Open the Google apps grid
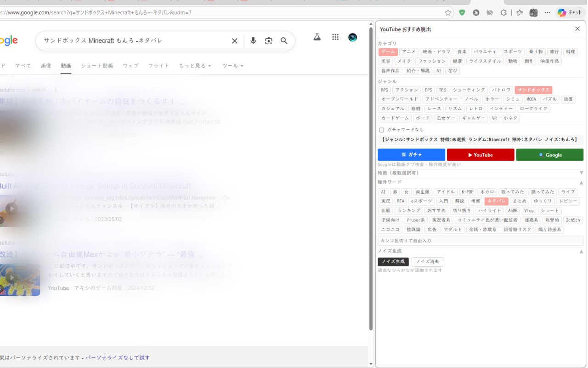This screenshot has height=368, width=588. click(x=335, y=37)
